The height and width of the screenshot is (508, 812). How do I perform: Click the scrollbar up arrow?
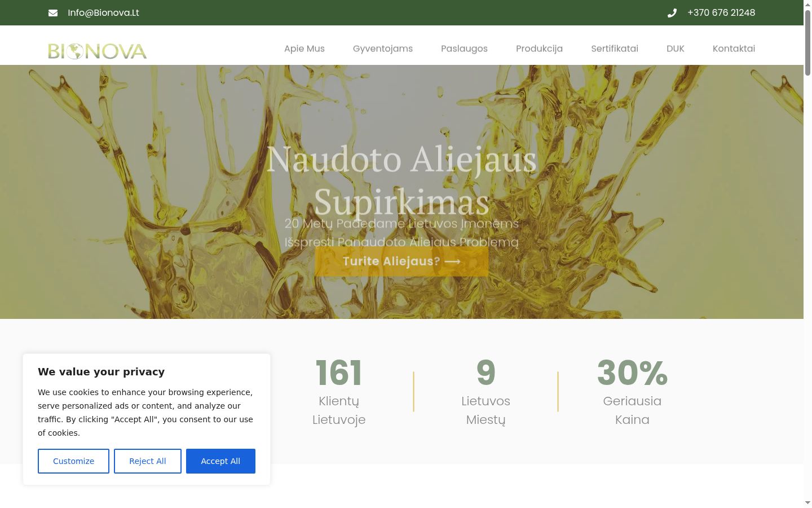(x=807, y=5)
